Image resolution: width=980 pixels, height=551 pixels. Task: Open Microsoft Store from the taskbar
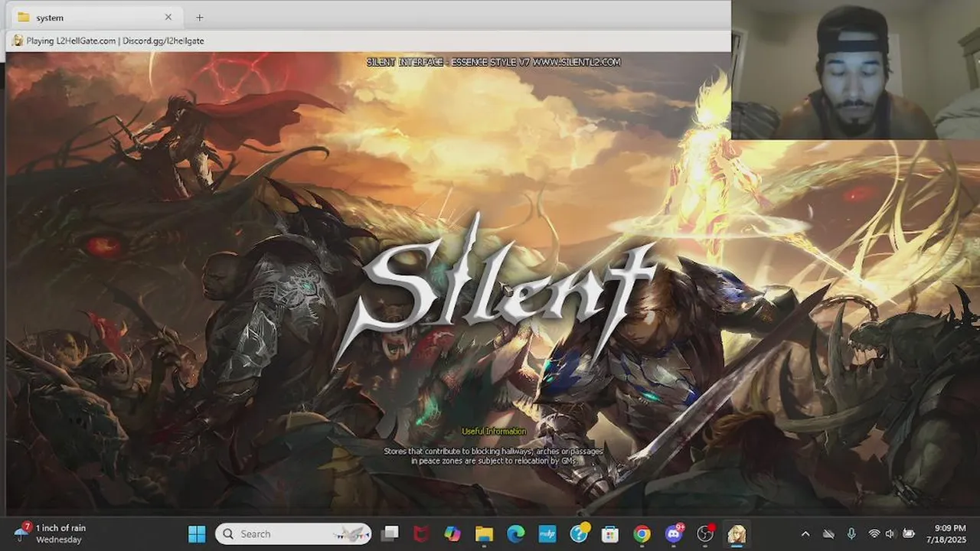coord(610,533)
